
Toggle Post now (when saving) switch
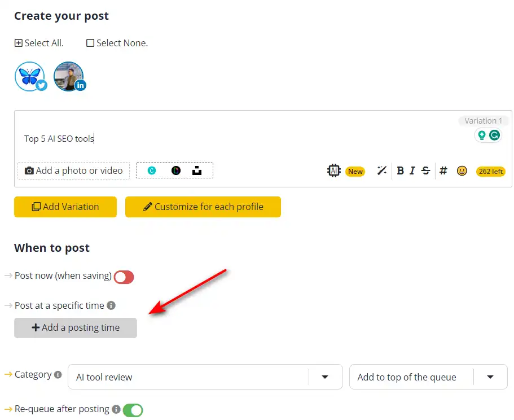tap(124, 277)
